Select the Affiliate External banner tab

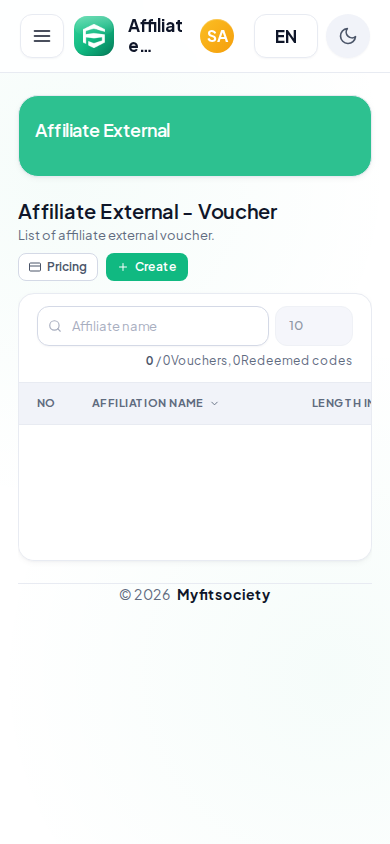click(195, 136)
